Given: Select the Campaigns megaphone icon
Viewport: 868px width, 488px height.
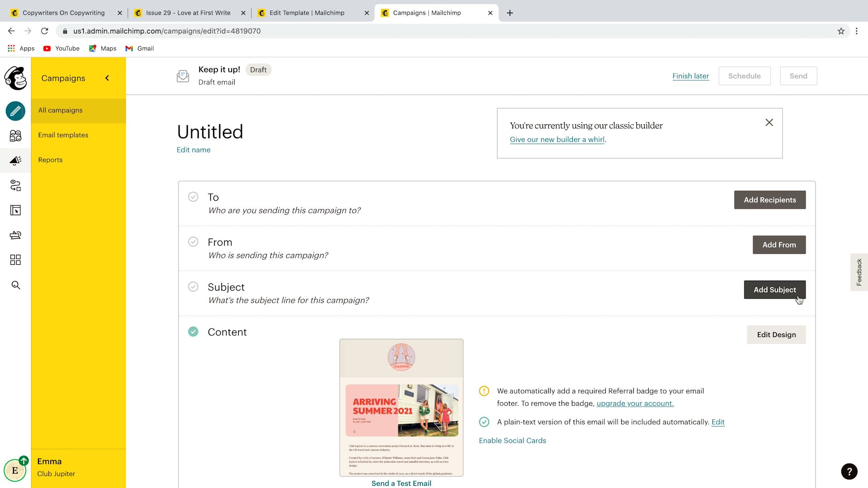Looking at the screenshot, I should pos(15,160).
